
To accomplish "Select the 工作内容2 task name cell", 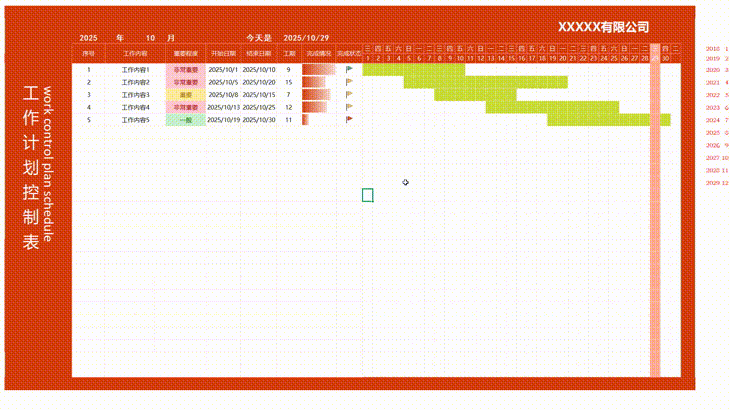I will (135, 82).
